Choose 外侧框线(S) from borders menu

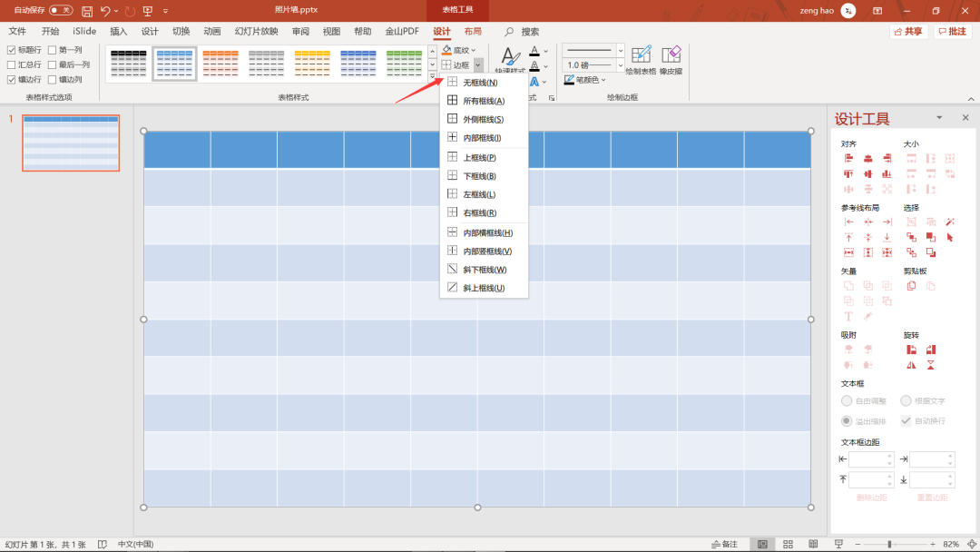click(484, 120)
